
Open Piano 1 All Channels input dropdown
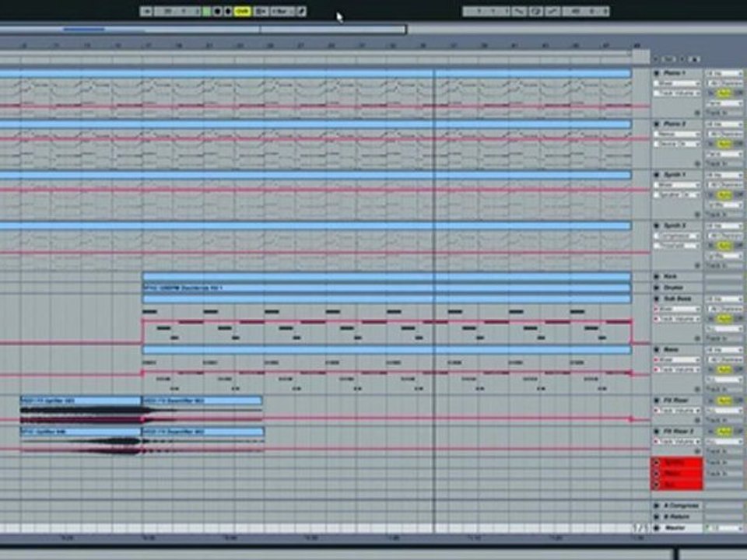click(725, 84)
